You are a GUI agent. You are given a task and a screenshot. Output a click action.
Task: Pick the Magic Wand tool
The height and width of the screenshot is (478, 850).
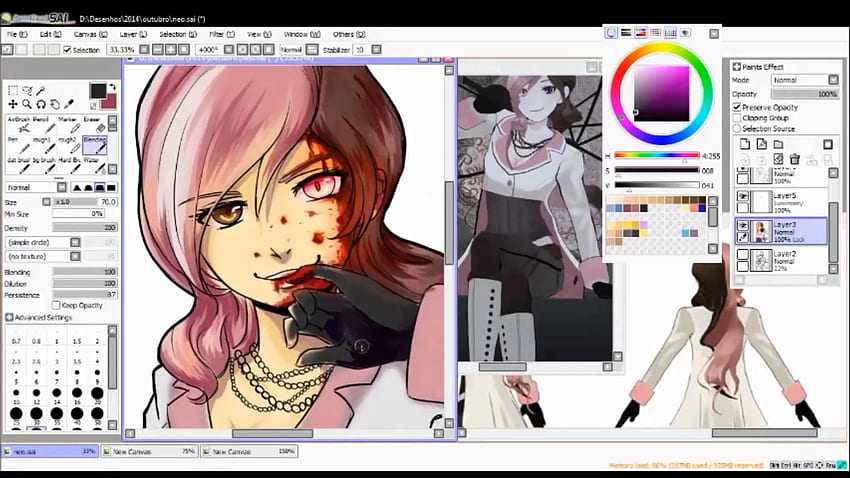click(x=41, y=91)
